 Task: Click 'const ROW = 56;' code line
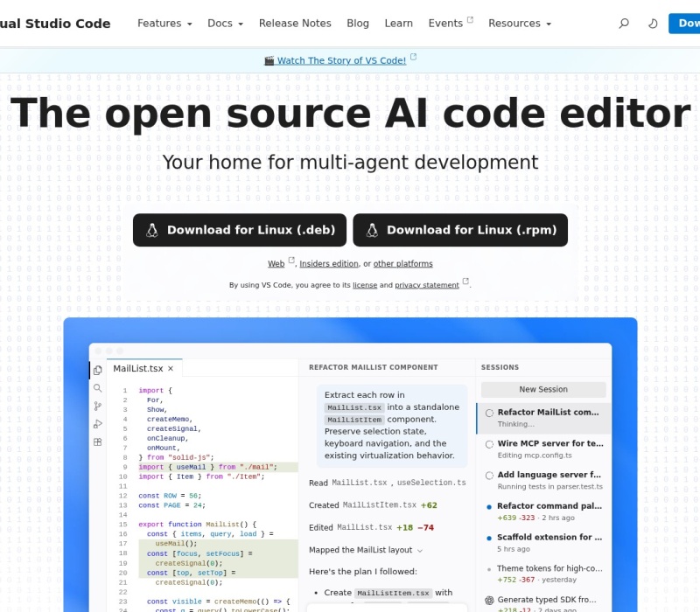pos(170,496)
